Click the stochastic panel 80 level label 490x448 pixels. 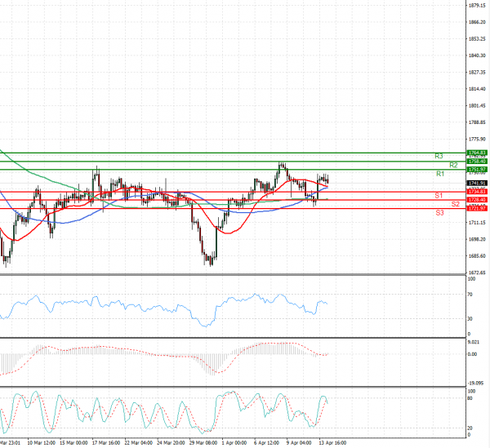coord(470,398)
